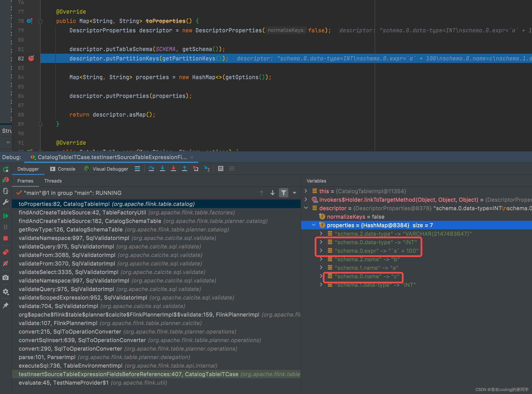Collapse the properties HashMap node
Screen dimensions: 532x394
tap(314, 225)
